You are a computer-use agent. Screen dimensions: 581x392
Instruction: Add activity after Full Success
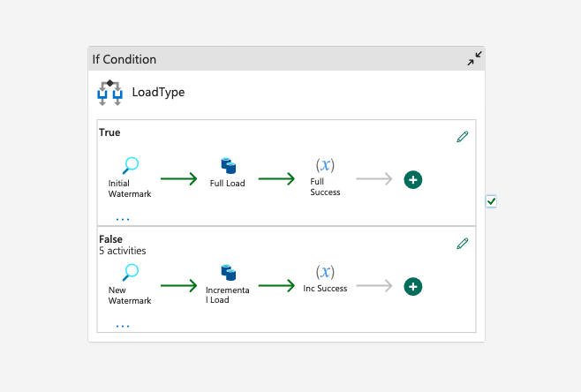click(413, 180)
